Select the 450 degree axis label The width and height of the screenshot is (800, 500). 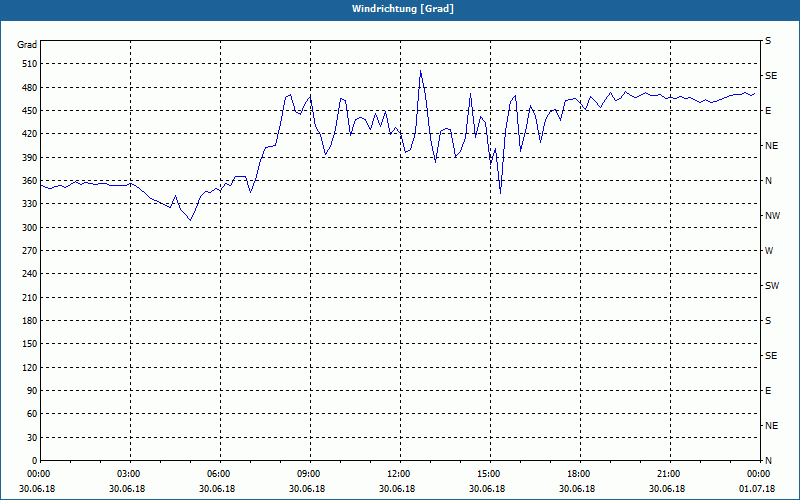tap(30, 111)
